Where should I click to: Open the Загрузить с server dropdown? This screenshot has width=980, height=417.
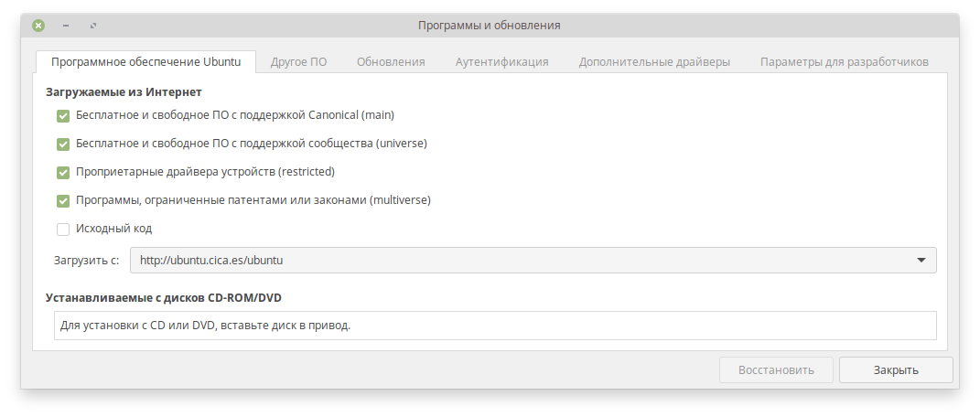click(533, 261)
